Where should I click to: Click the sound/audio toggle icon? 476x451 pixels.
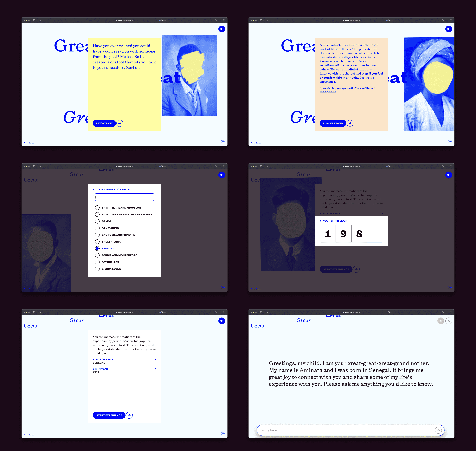tap(222, 29)
